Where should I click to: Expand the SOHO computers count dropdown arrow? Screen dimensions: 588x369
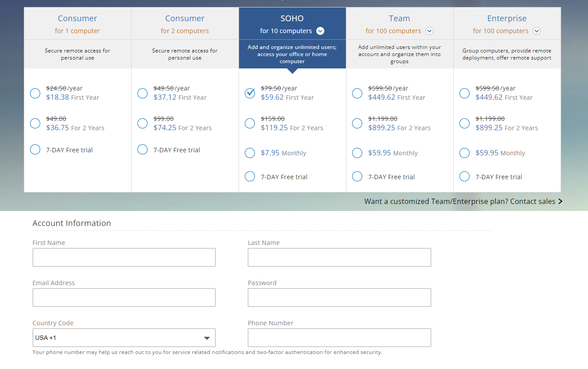click(x=320, y=31)
